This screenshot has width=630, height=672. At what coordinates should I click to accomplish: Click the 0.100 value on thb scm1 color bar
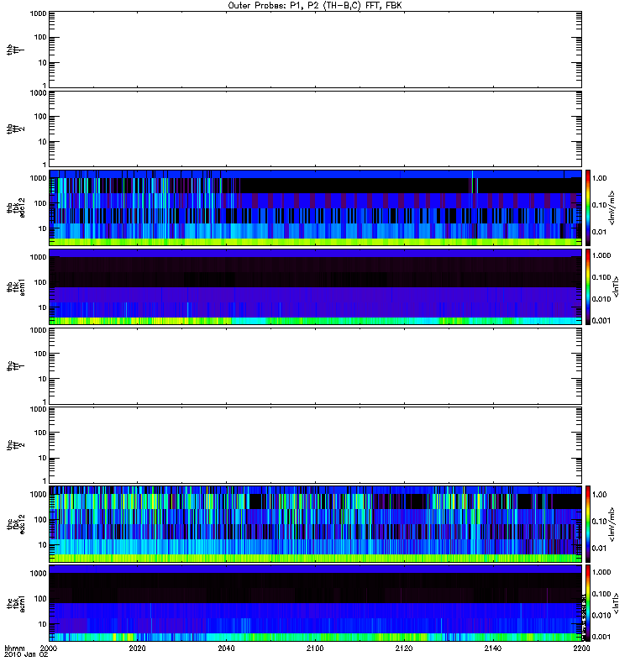(x=601, y=277)
